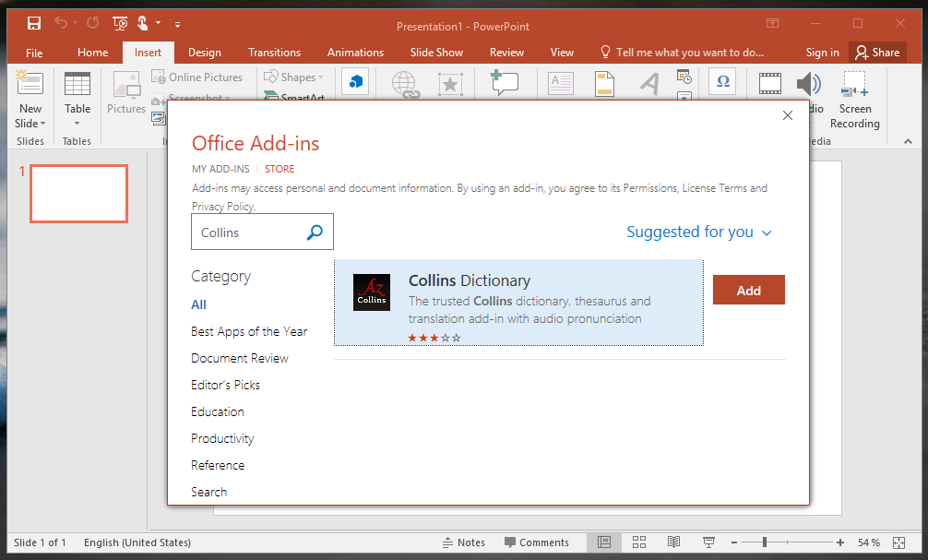Expand the Table dropdown in ribbon
The height and width of the screenshot is (560, 928).
click(x=77, y=124)
